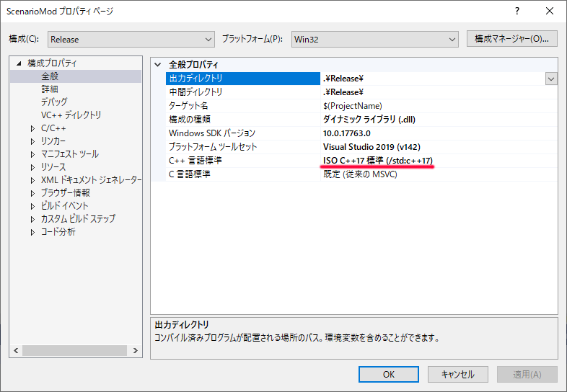
Task: Expand the コード分析 tree node
Action: pyautogui.click(x=32, y=232)
